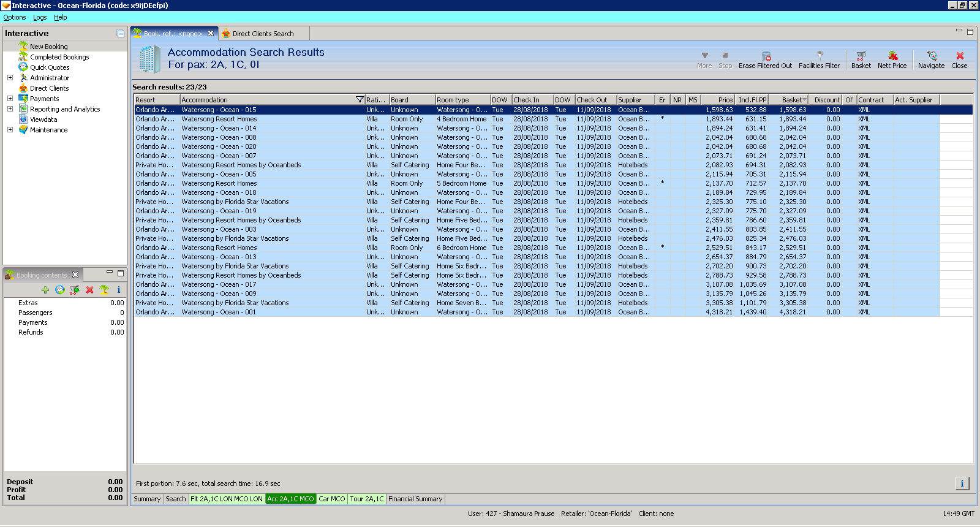Click the palm tree icon in Booking contents toolbar
This screenshot has height=527, width=980.
tap(104, 290)
